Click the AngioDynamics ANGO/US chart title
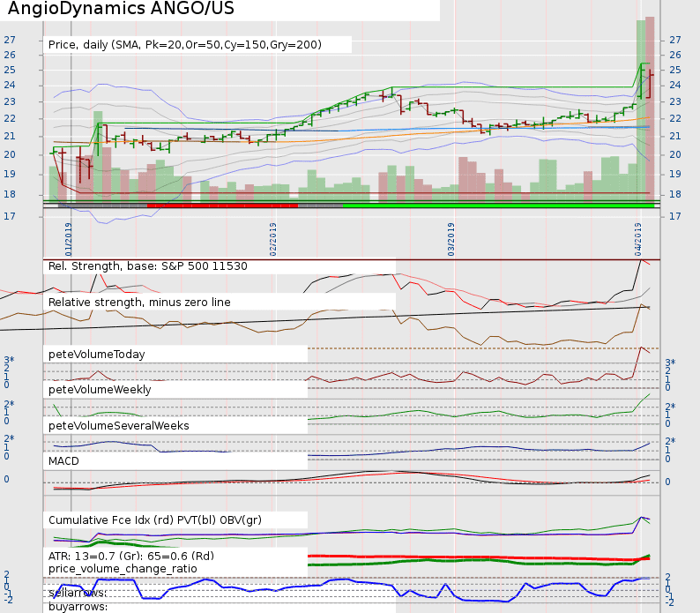The width and height of the screenshot is (700, 613). (121, 8)
